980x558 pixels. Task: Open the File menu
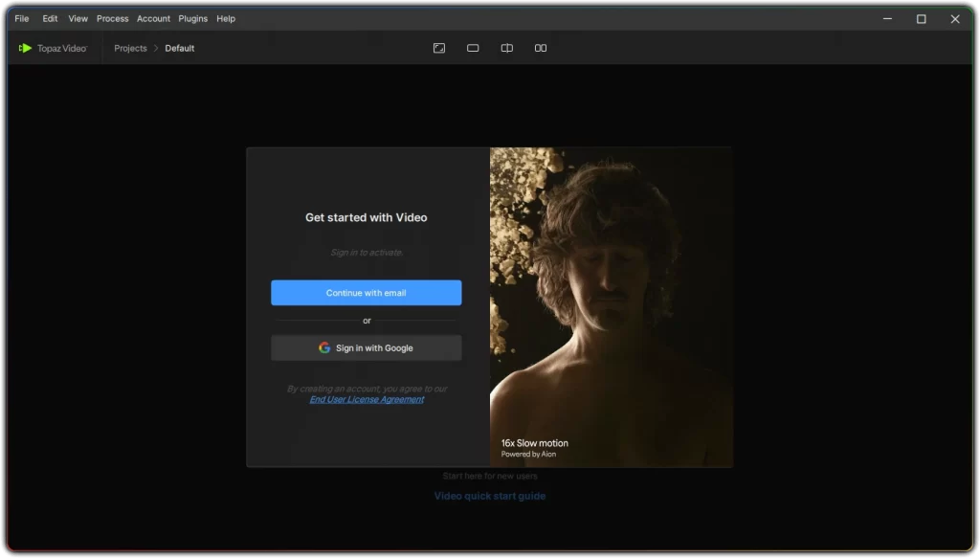pyautogui.click(x=21, y=18)
